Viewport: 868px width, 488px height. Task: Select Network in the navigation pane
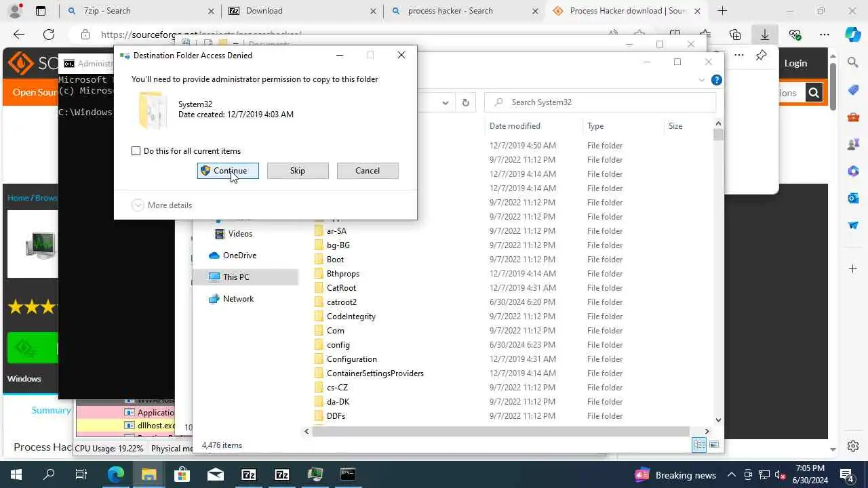coord(238,299)
